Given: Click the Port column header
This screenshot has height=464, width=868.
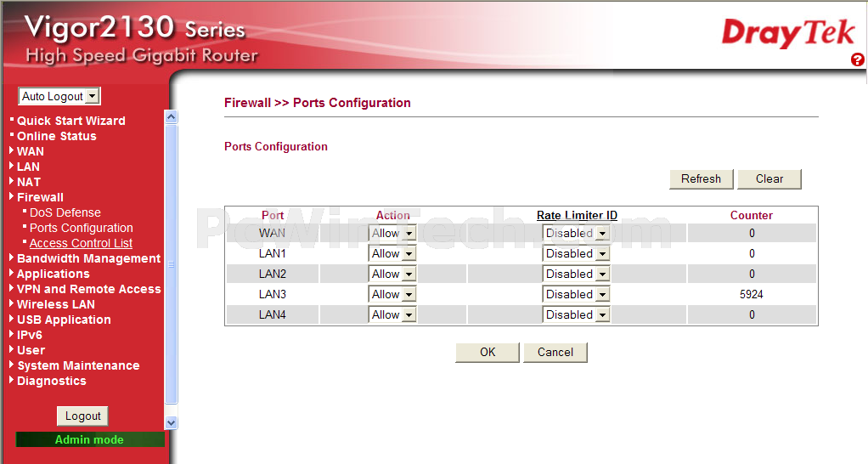Looking at the screenshot, I should (273, 215).
